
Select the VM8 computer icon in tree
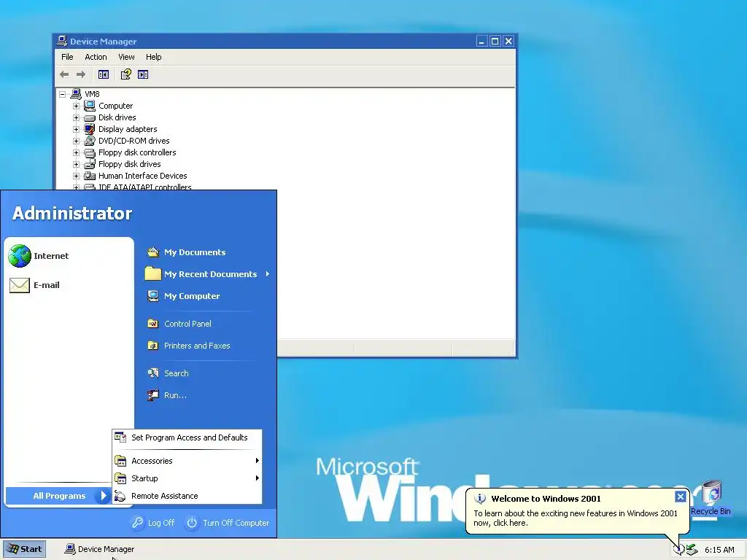(76, 94)
